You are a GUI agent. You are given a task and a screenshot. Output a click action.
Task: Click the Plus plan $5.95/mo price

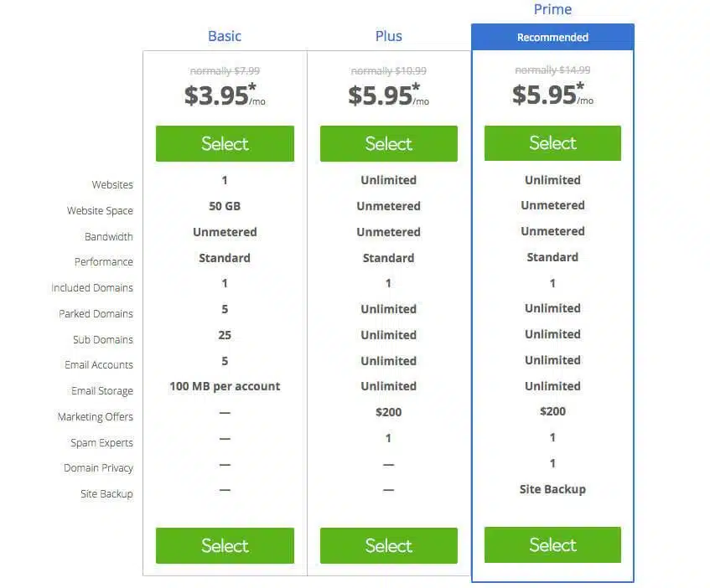pos(388,95)
